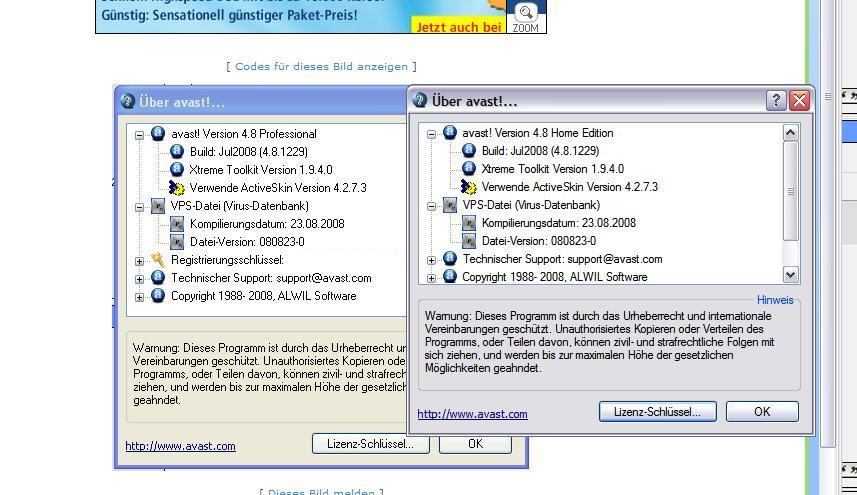Click scroll up arrow in Home Edition tree
This screenshot has height=495, width=857.
790,133
